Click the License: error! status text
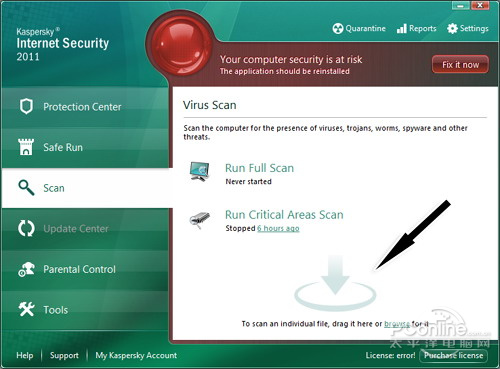500x369 pixels. coord(390,355)
